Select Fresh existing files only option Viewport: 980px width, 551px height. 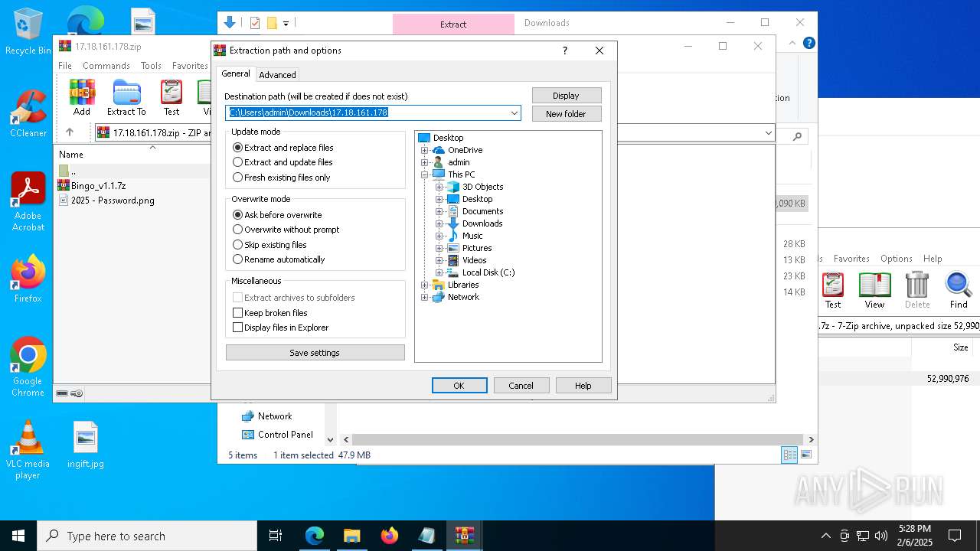[282, 178]
